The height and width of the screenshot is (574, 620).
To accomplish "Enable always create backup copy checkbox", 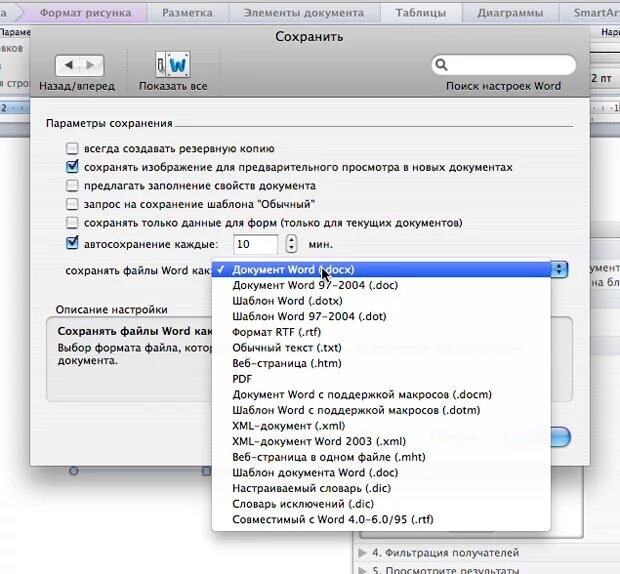I will (x=72, y=149).
